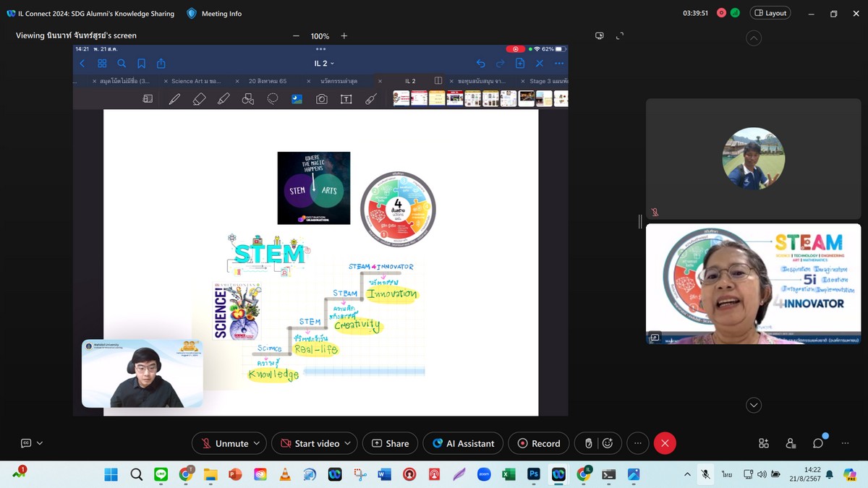868x488 pixels.
Task: Open the AI Assistant
Action: 463,443
